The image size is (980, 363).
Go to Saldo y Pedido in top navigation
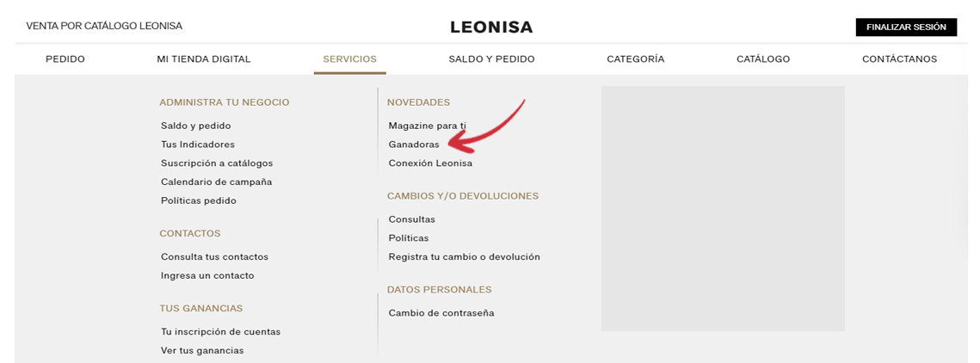[491, 59]
